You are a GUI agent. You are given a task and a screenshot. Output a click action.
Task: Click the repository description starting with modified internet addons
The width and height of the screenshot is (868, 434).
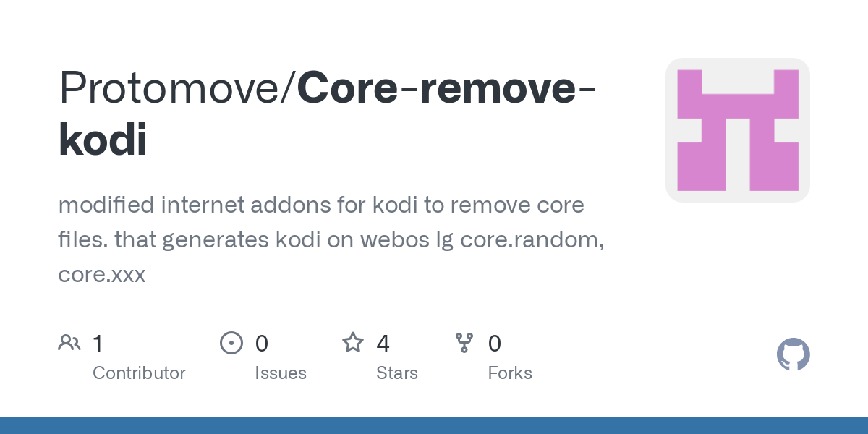pos(331,240)
